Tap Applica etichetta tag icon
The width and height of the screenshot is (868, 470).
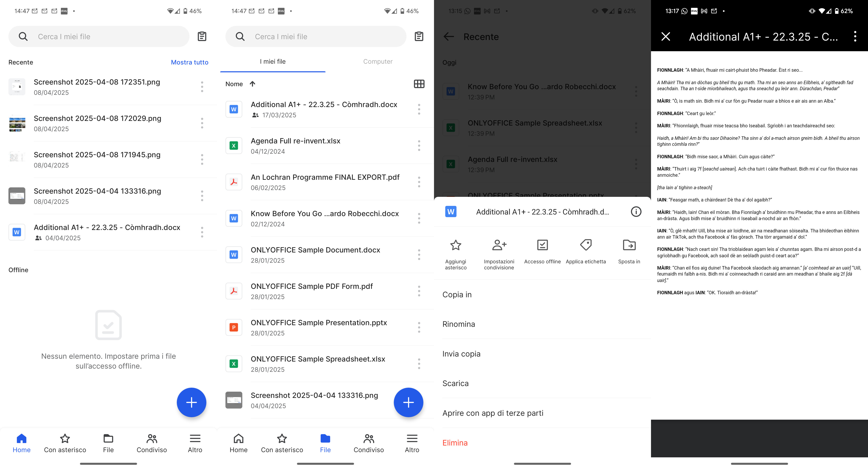click(586, 251)
